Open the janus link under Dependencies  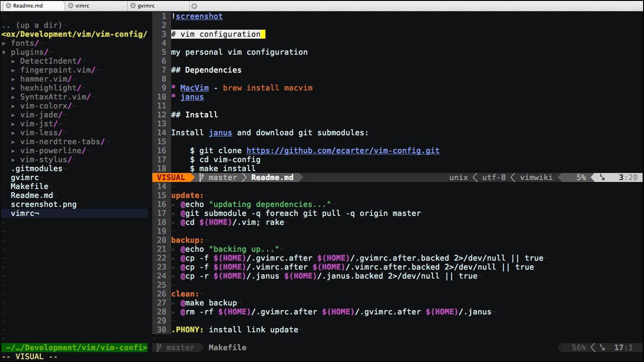[x=192, y=97]
